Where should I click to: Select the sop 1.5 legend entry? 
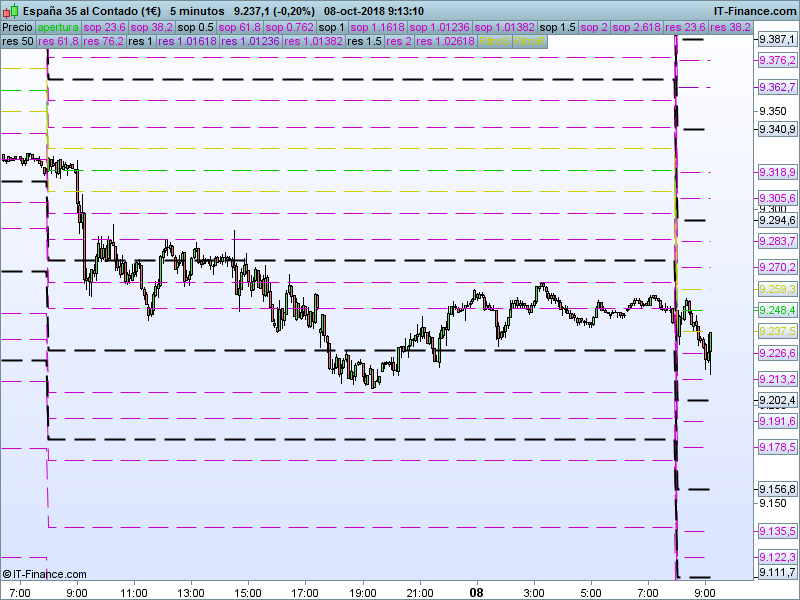tap(557, 28)
